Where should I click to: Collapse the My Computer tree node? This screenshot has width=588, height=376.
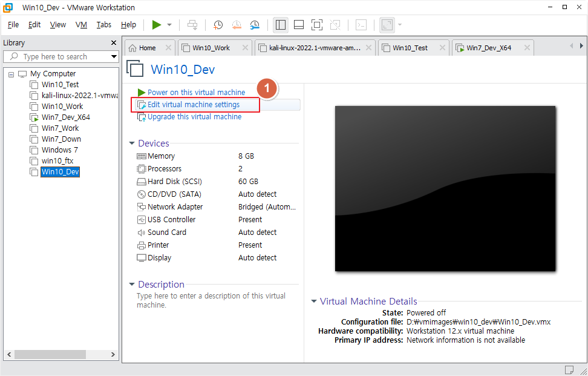point(11,74)
